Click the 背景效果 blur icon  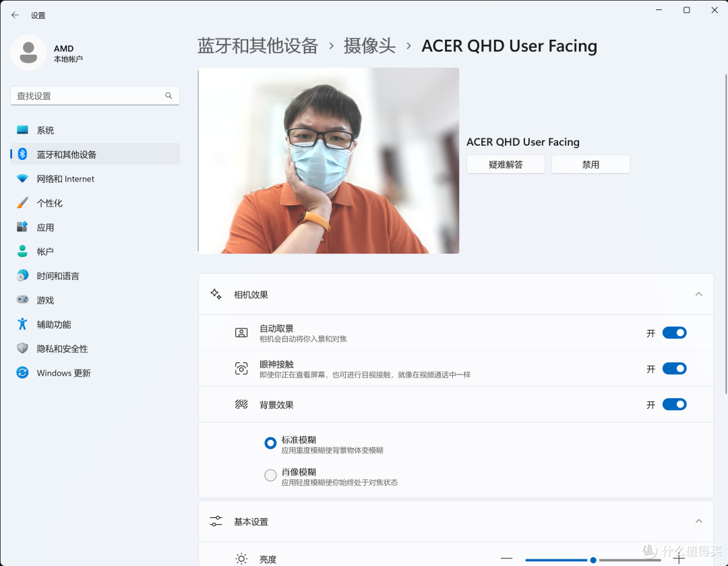[241, 404]
